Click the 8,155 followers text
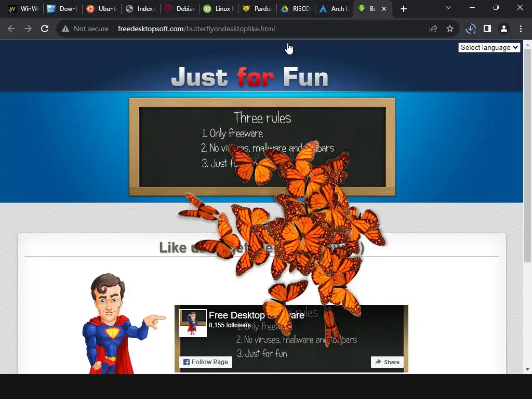The image size is (532, 399). pyautogui.click(x=230, y=325)
